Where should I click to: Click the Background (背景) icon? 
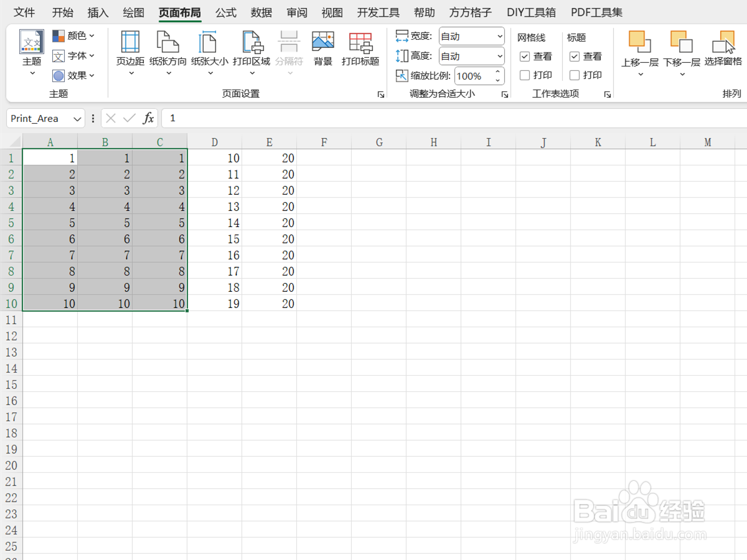click(323, 42)
